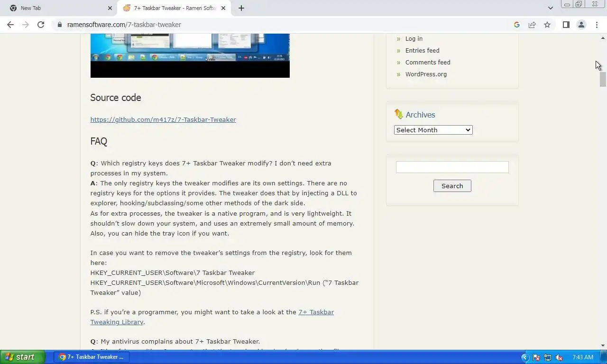Click the sidebar search text field
This screenshot has height=364, width=607.
point(452,167)
